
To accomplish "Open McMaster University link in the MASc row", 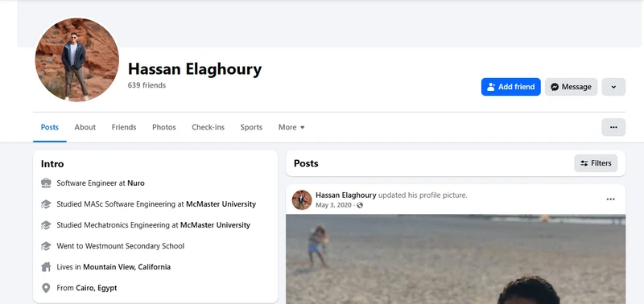I will coord(221,204).
